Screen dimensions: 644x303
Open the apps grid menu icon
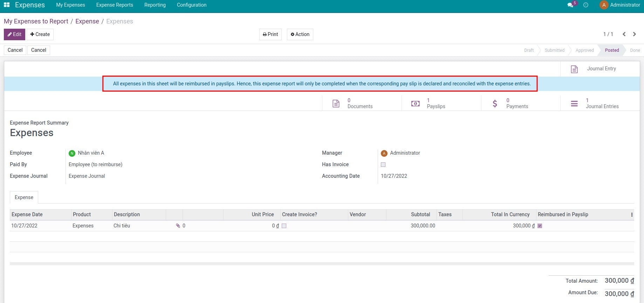tap(7, 5)
